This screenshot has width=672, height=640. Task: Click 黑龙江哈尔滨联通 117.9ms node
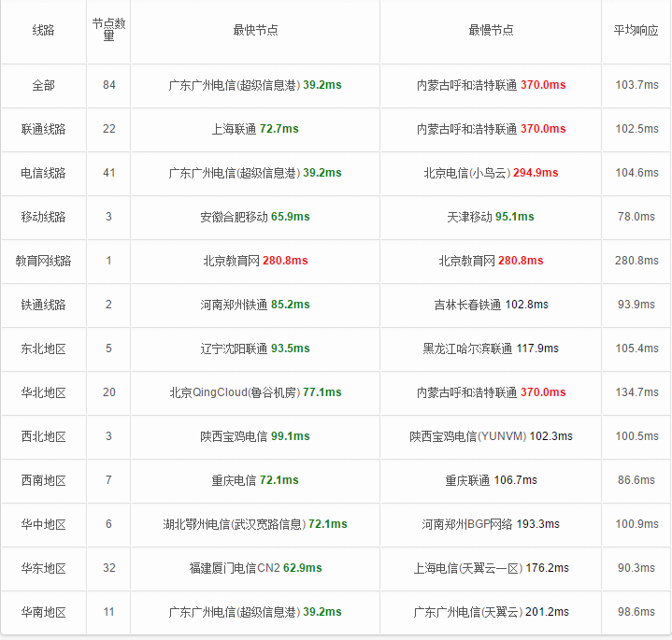(491, 348)
